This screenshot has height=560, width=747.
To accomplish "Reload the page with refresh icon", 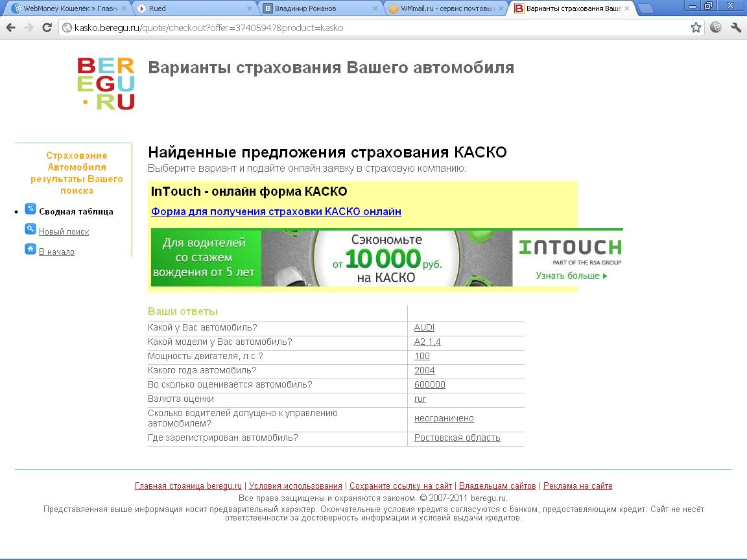I will pyautogui.click(x=47, y=28).
